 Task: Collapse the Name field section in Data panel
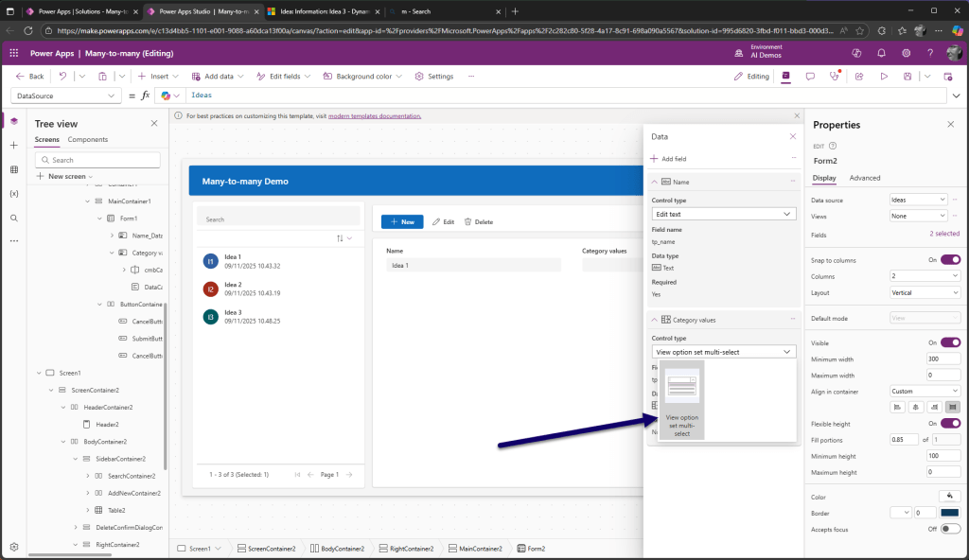(655, 181)
